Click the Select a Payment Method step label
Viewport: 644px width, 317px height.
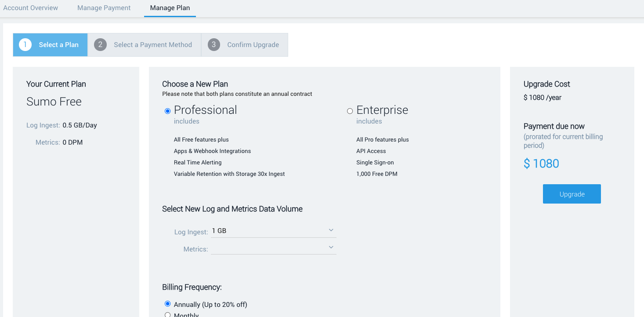(153, 44)
